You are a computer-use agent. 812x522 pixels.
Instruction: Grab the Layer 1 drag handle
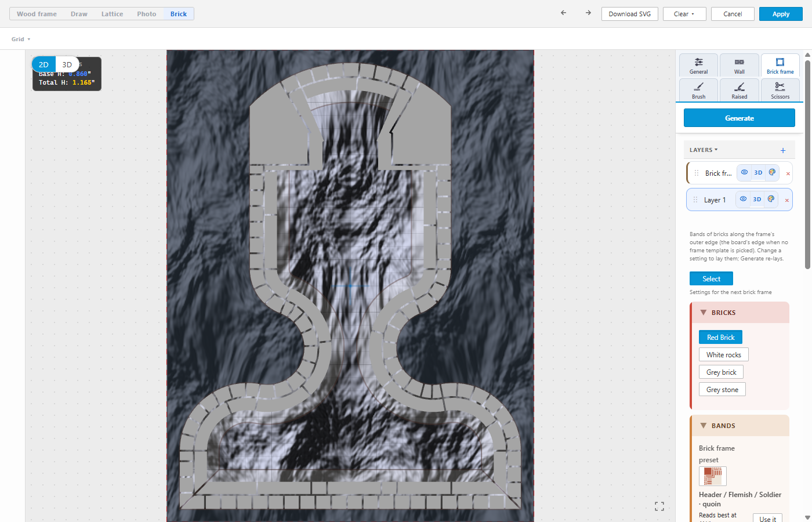(695, 200)
